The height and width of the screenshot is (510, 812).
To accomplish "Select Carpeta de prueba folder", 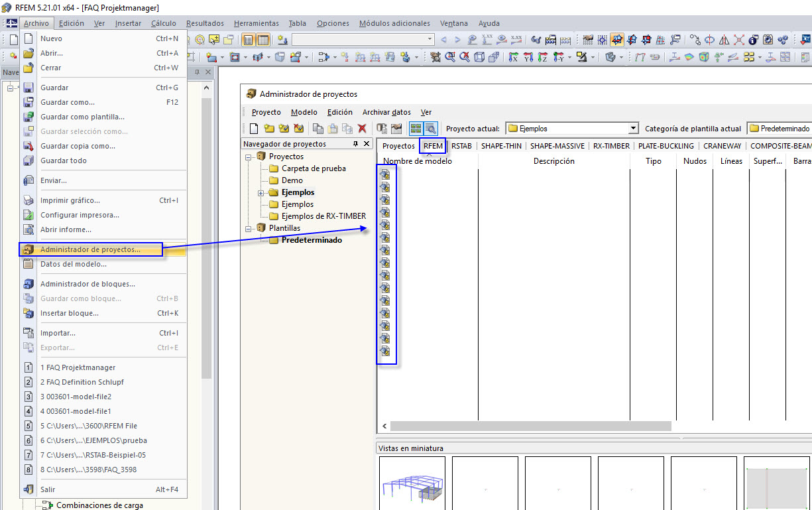I will 314,168.
